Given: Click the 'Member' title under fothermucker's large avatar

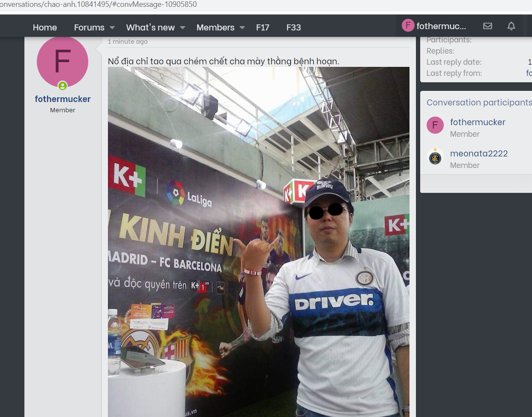Looking at the screenshot, I should 63,110.
